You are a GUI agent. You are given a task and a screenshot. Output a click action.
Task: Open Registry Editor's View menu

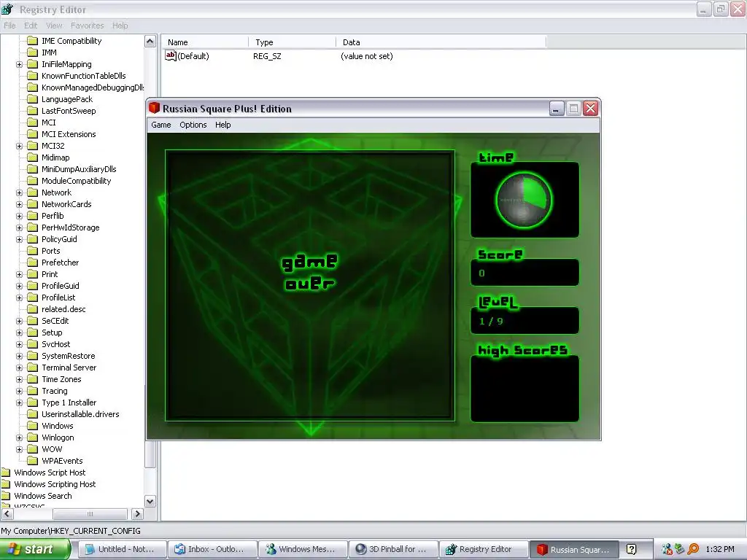point(54,26)
